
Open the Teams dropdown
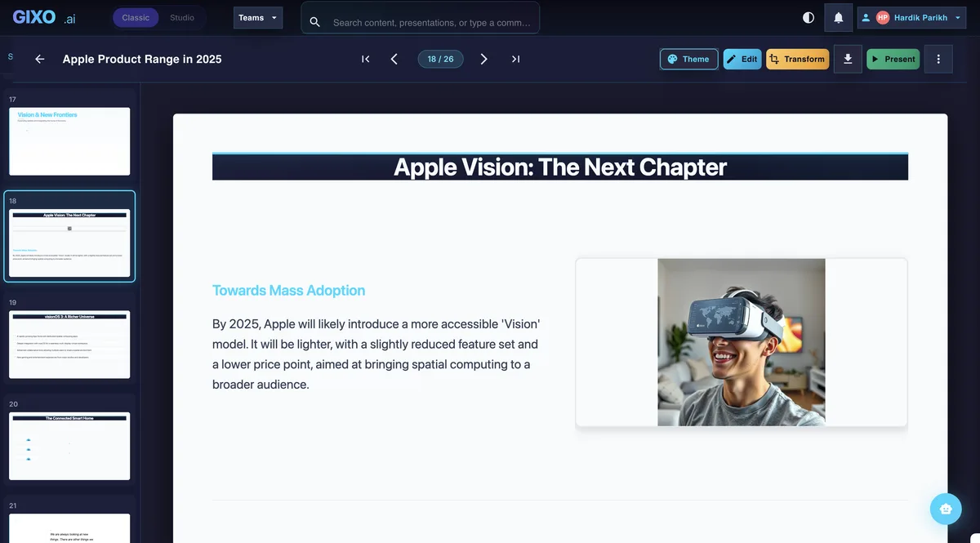click(x=258, y=17)
